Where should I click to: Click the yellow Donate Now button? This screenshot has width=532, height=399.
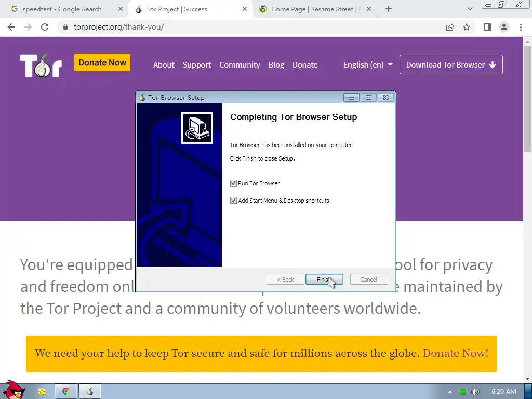(x=102, y=62)
